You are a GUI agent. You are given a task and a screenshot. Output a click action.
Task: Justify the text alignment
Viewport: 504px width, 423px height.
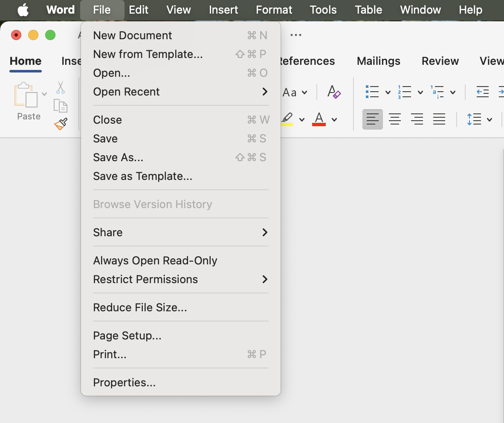coord(439,119)
